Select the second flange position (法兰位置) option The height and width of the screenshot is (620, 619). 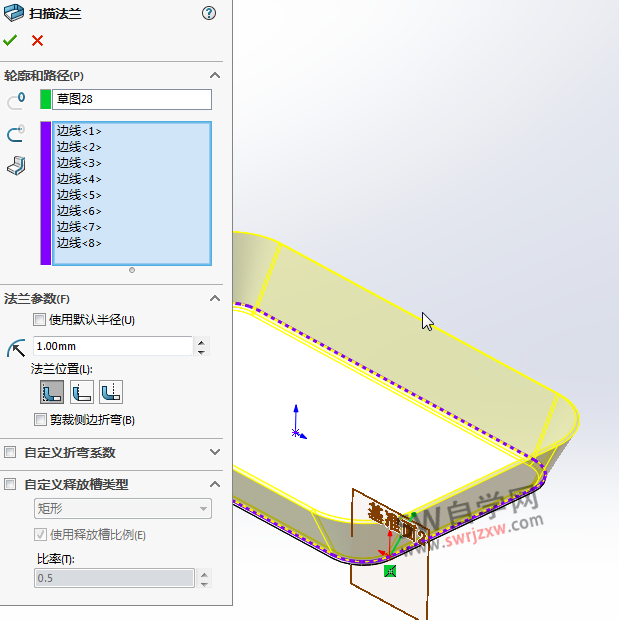click(81, 392)
